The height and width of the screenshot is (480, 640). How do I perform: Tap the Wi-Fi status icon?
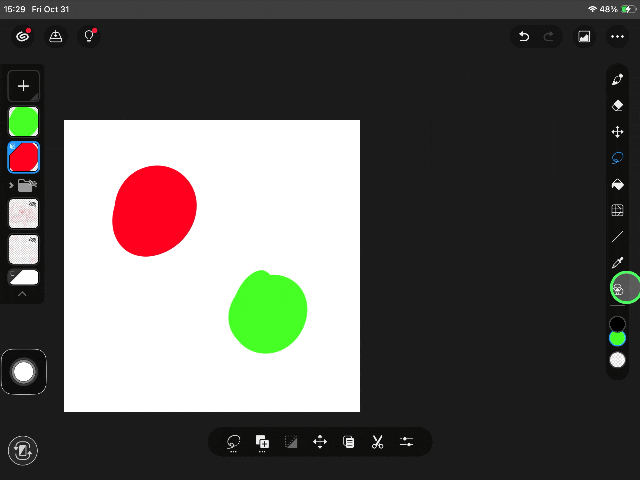click(592, 9)
